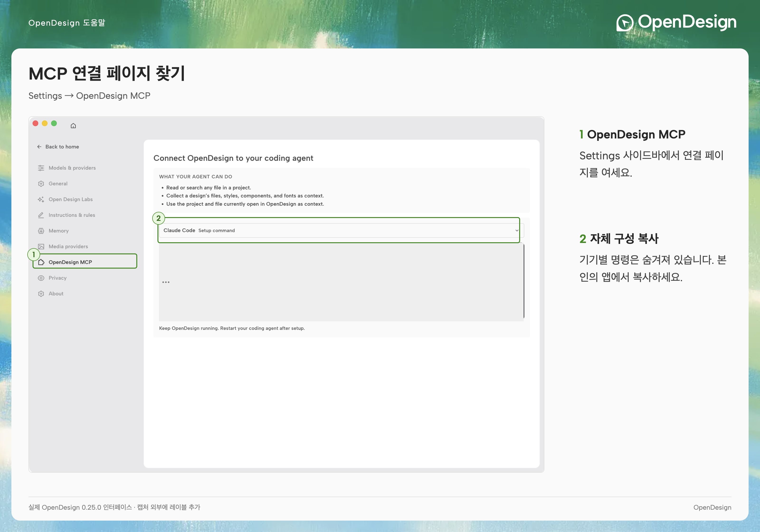Click the home icon in title bar
760x532 pixels.
[x=73, y=125]
